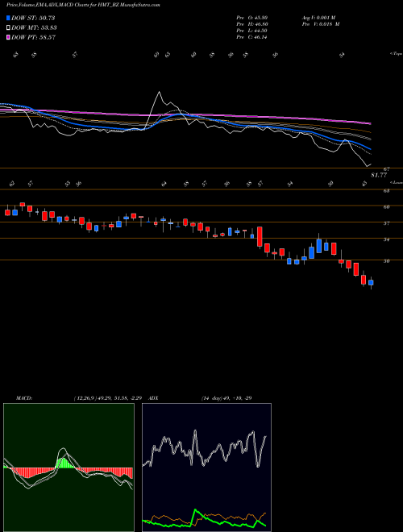Click the ADX panel label

pos(153,398)
